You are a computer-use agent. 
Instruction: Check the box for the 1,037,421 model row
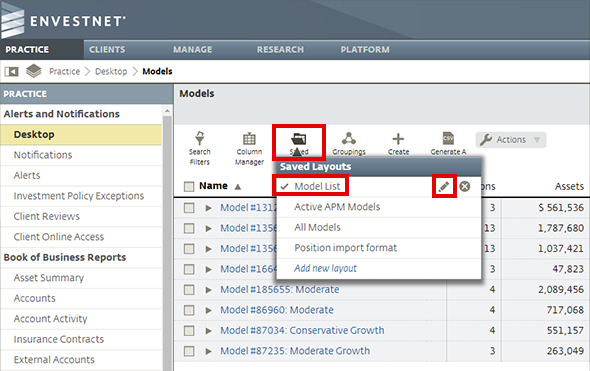189,249
